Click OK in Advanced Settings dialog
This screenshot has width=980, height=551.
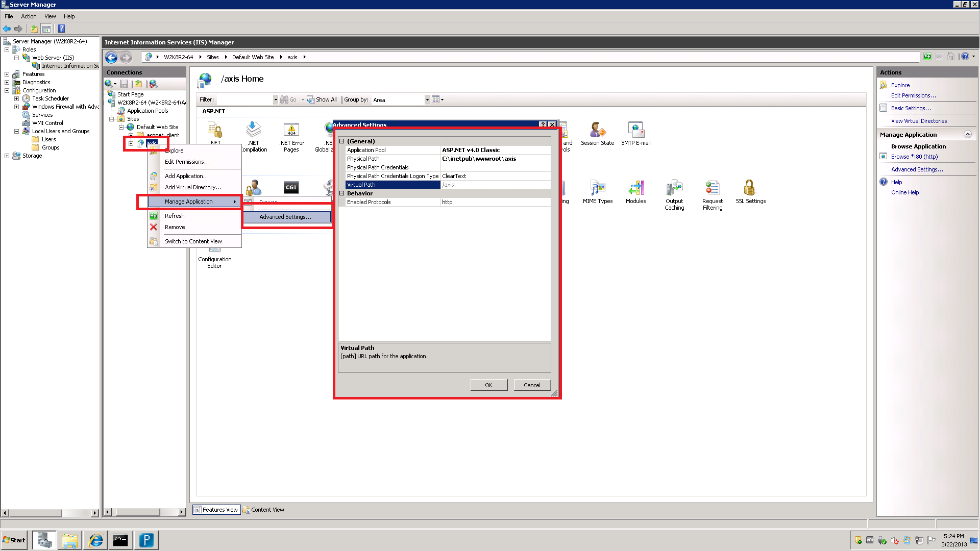pyautogui.click(x=488, y=385)
